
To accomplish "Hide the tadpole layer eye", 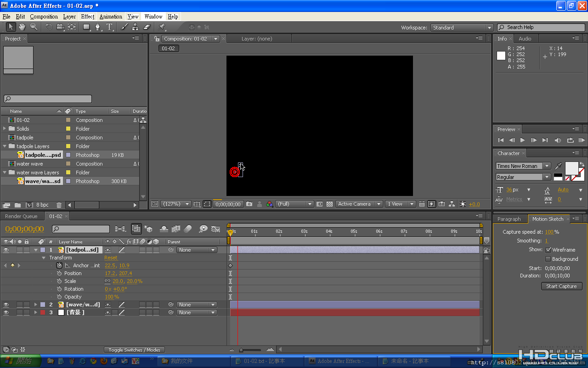I will point(6,250).
